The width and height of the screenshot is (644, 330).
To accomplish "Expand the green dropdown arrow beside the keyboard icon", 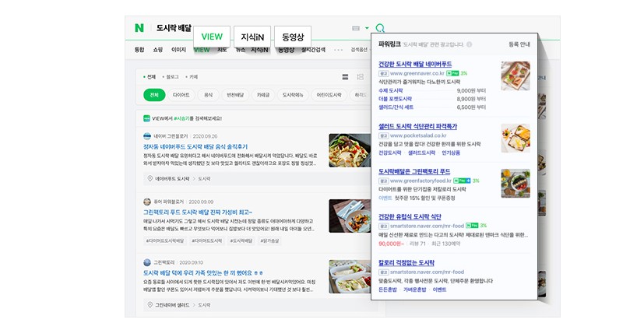I will [x=367, y=28].
